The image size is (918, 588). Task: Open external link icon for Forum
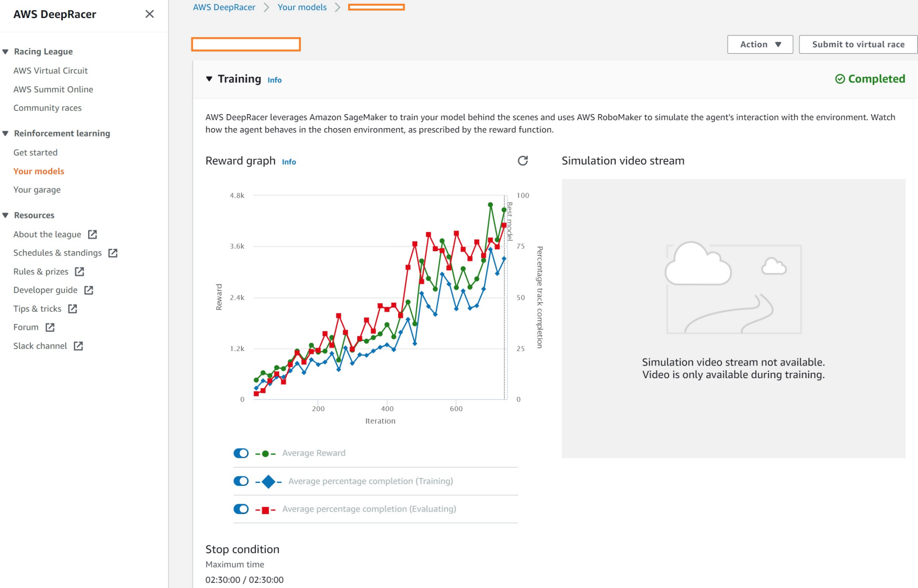tap(50, 327)
